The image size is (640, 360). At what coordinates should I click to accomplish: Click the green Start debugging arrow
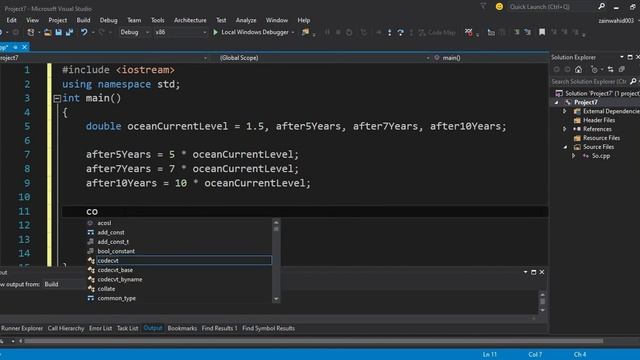(215, 32)
